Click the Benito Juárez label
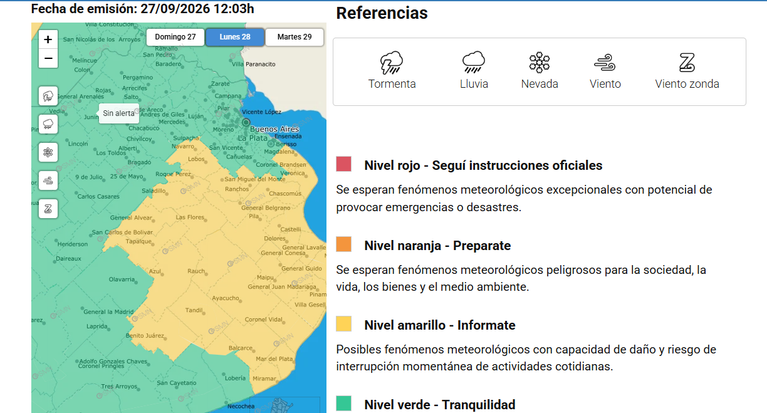This screenshot has width=767, height=413. pyautogui.click(x=145, y=336)
